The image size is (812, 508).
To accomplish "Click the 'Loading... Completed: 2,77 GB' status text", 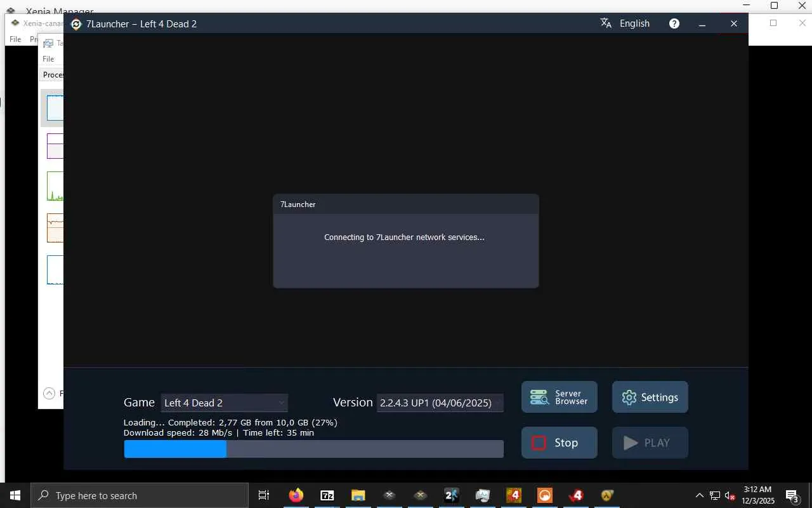I will click(230, 422).
